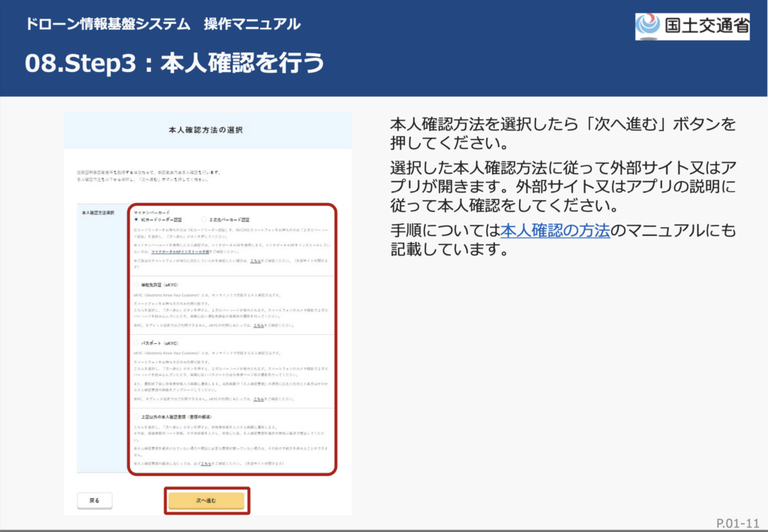Choose the 2次元バーコード認証 radio option
This screenshot has height=532, width=768.
pos(203,220)
